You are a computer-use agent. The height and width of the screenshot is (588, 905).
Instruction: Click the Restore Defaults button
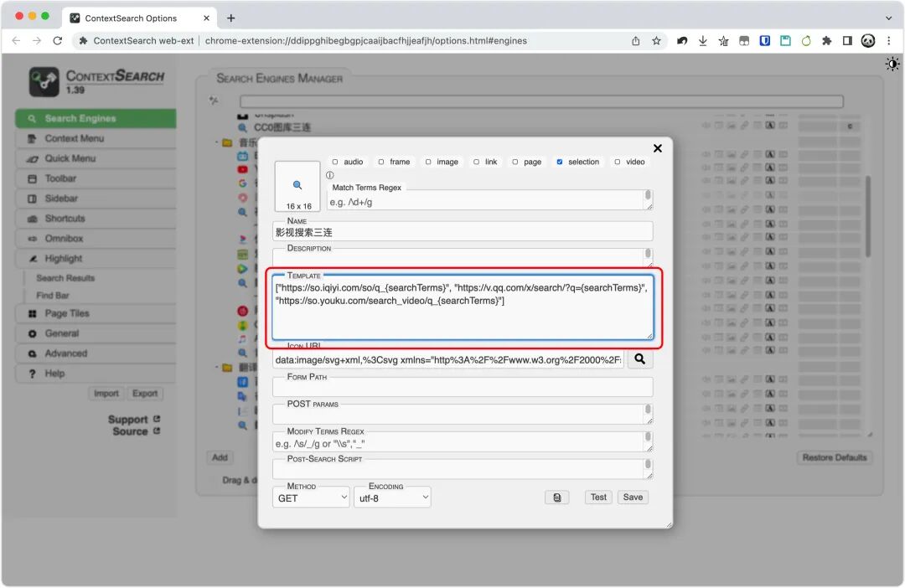(835, 457)
